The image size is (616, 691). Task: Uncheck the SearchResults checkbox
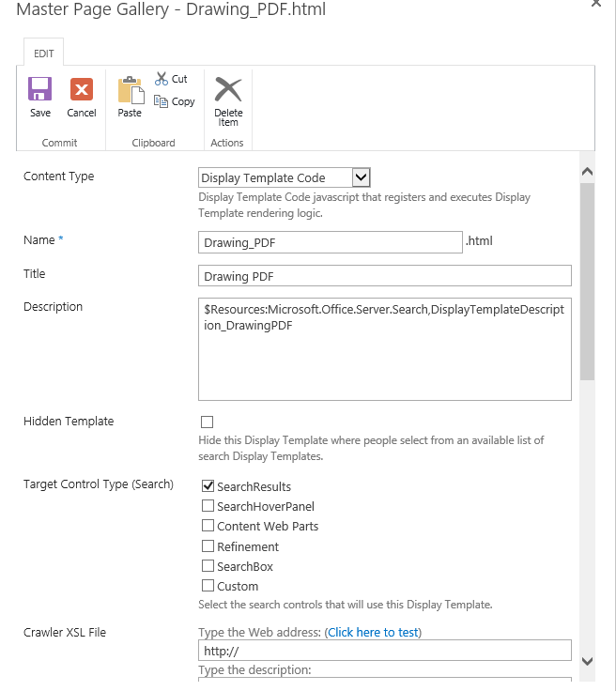click(x=208, y=485)
